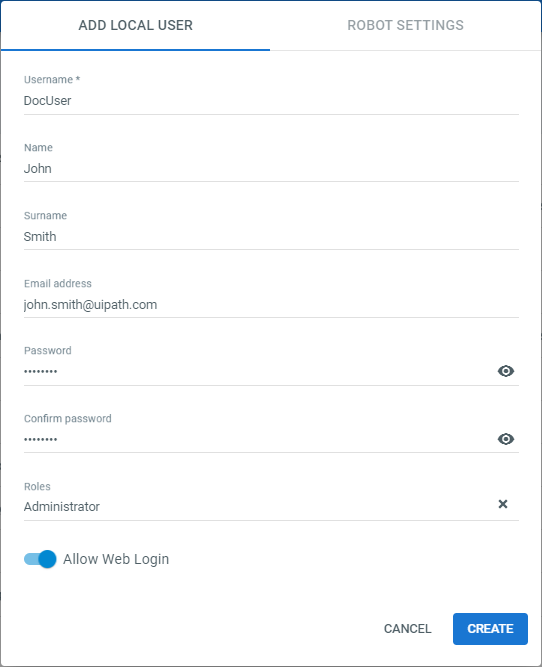Viewport: 542px width, 667px height.
Task: Click the Confirm password field label
Action: click(x=68, y=419)
